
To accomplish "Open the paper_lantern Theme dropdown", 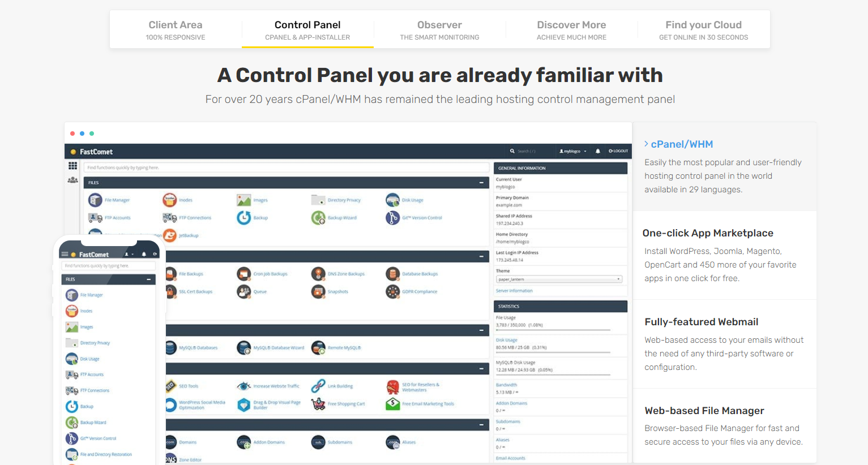I will pyautogui.click(x=559, y=279).
